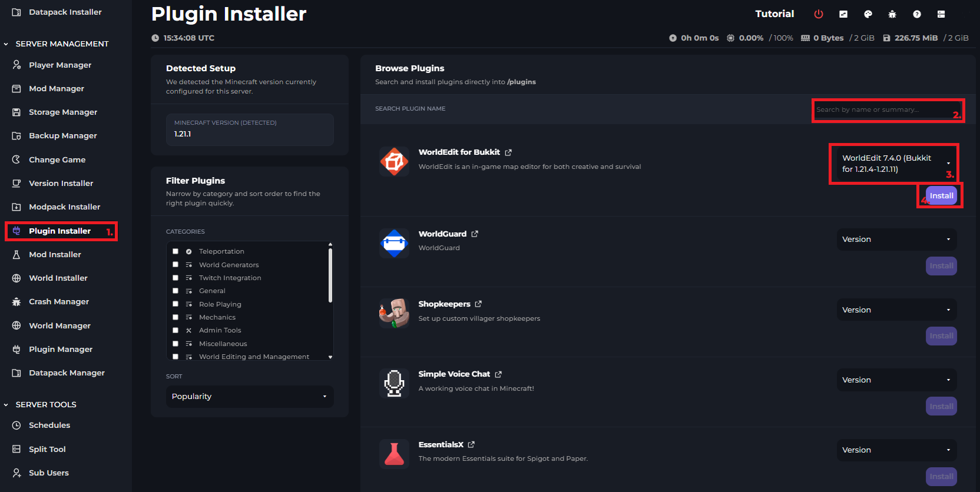Collapse the SERVER MANAGEMENT section

point(6,44)
